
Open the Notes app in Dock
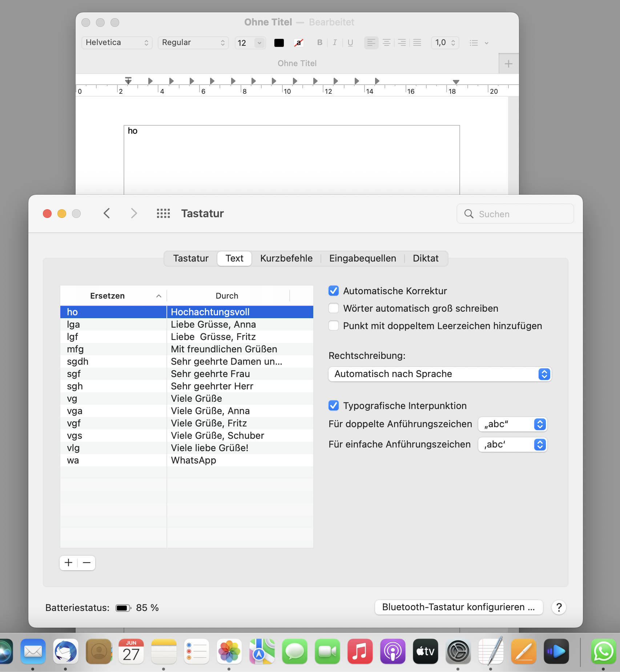point(164,651)
